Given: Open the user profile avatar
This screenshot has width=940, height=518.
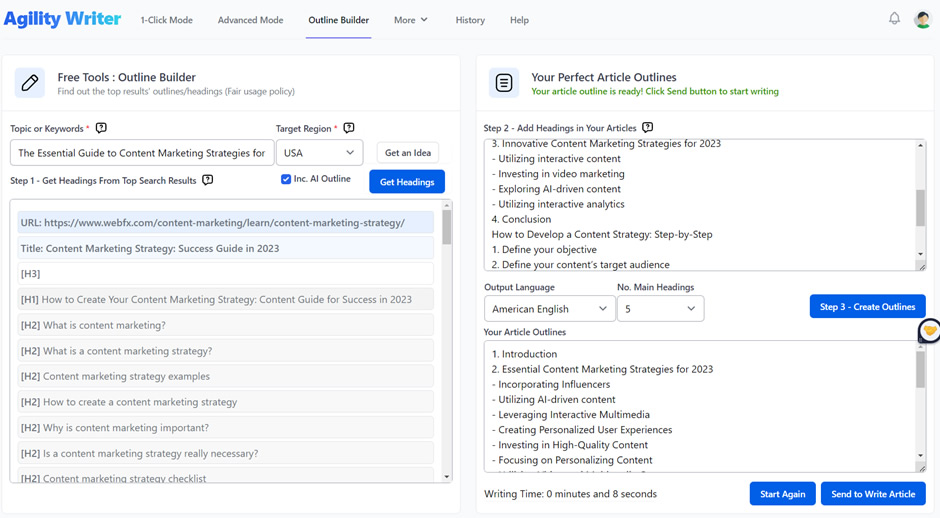Looking at the screenshot, I should click(x=922, y=19).
